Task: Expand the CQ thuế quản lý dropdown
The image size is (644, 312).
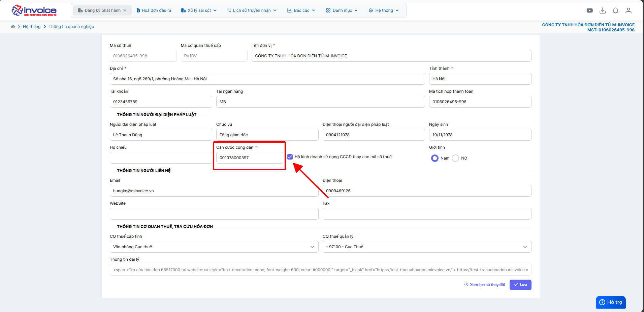Action: 427,247
